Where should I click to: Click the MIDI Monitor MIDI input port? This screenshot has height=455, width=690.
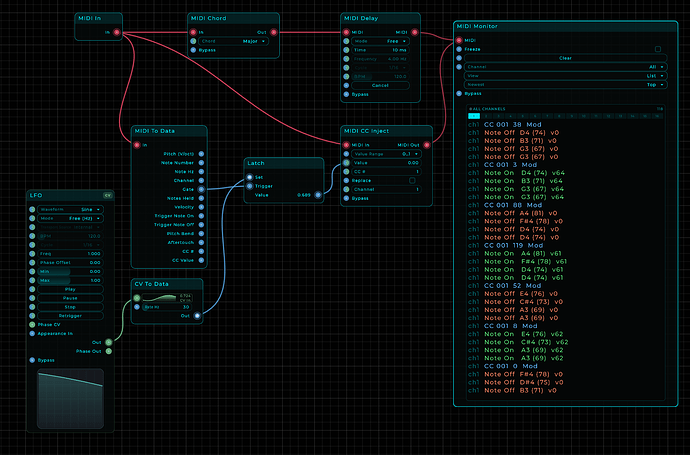(459, 40)
